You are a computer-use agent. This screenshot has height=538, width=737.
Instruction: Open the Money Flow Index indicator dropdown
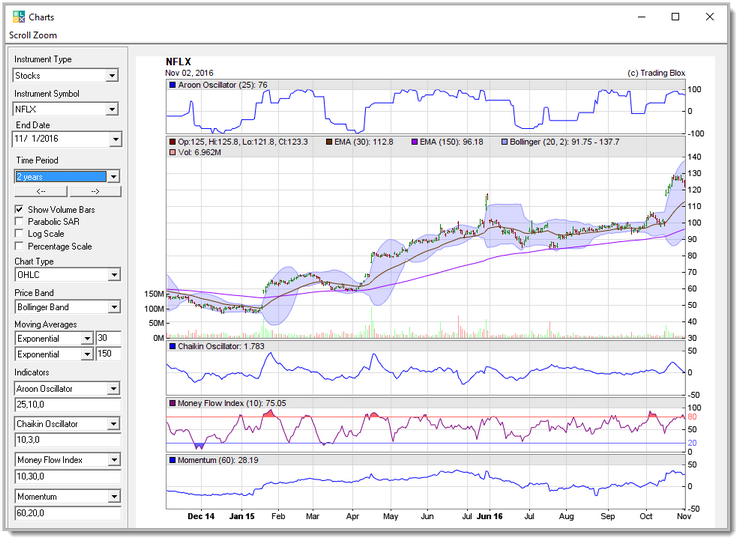click(112, 460)
